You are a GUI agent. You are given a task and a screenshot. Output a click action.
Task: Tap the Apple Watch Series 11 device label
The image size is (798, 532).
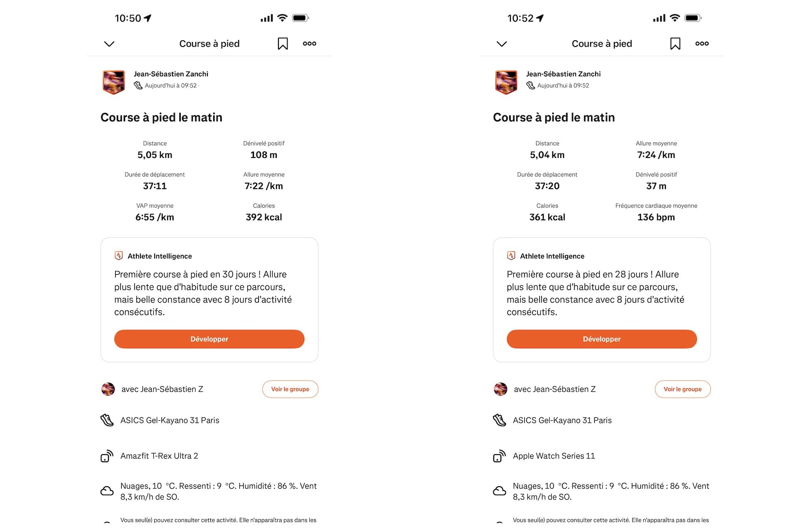coord(554,456)
